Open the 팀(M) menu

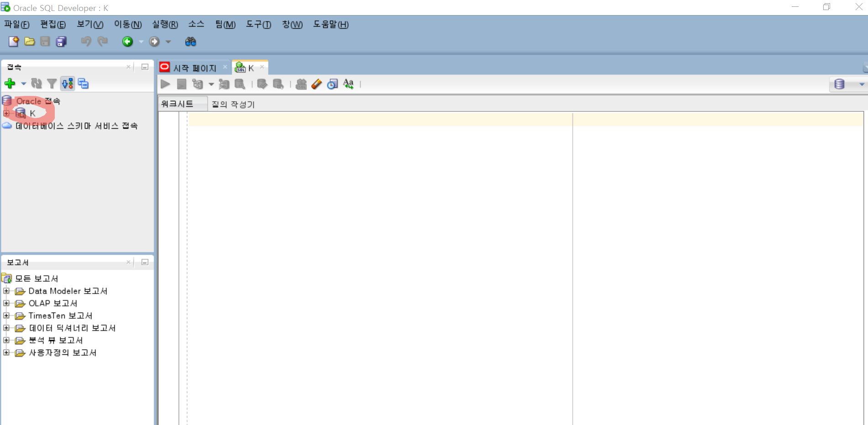point(226,24)
